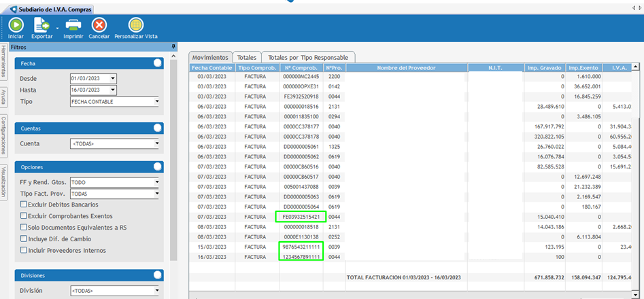Viewport: 644px width, 299px height.
Task: Click tab strip scroll left arrow
Action: coord(634,8)
